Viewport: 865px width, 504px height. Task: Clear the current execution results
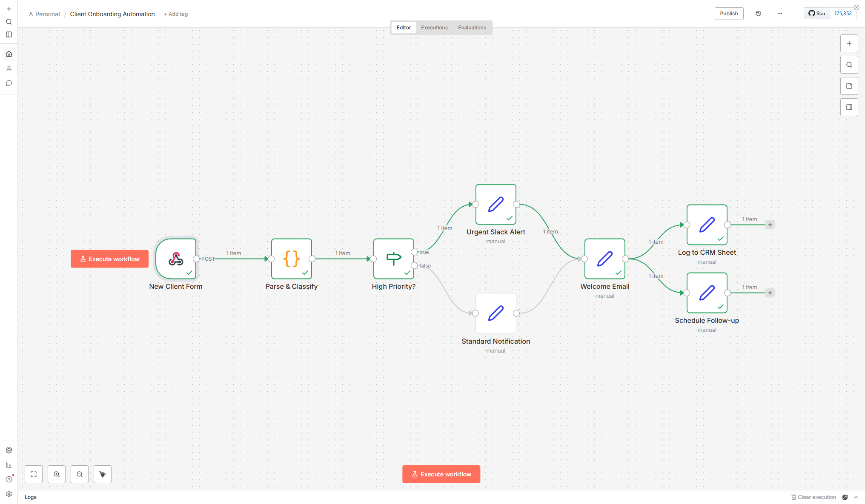(x=814, y=497)
